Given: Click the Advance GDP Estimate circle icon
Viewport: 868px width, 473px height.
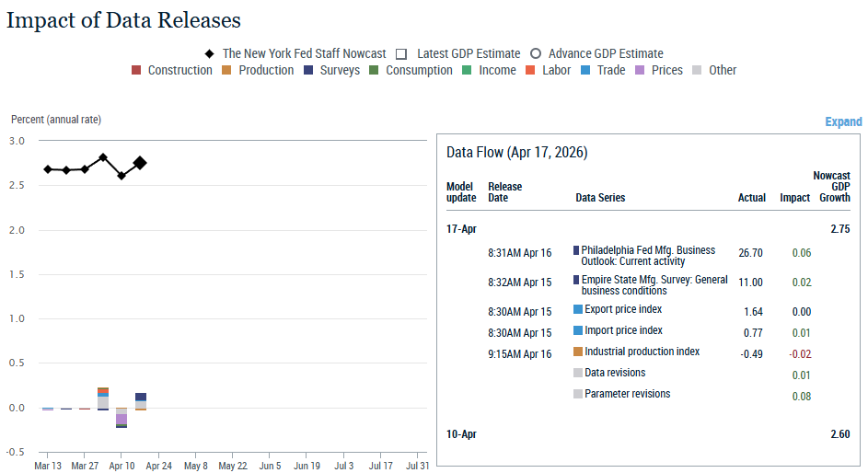Looking at the screenshot, I should pyautogui.click(x=535, y=54).
